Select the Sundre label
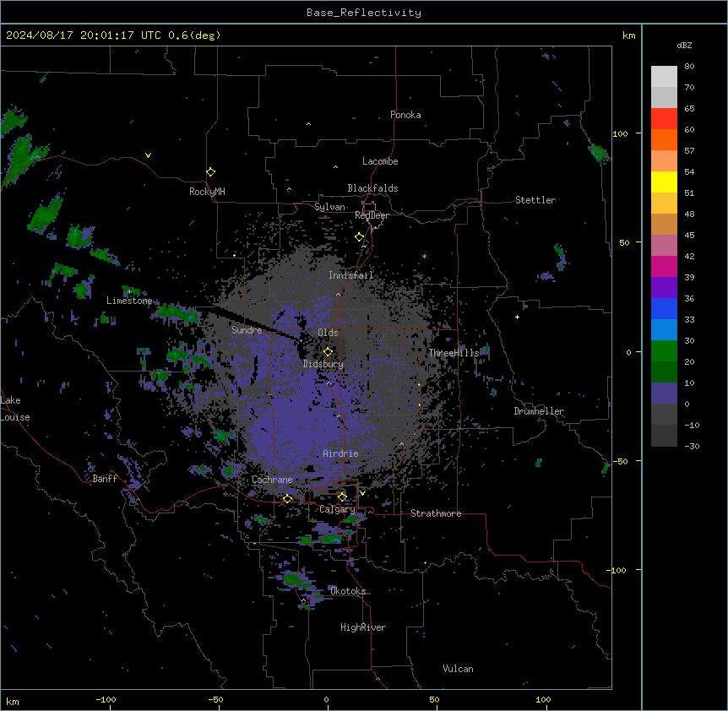 click(247, 330)
